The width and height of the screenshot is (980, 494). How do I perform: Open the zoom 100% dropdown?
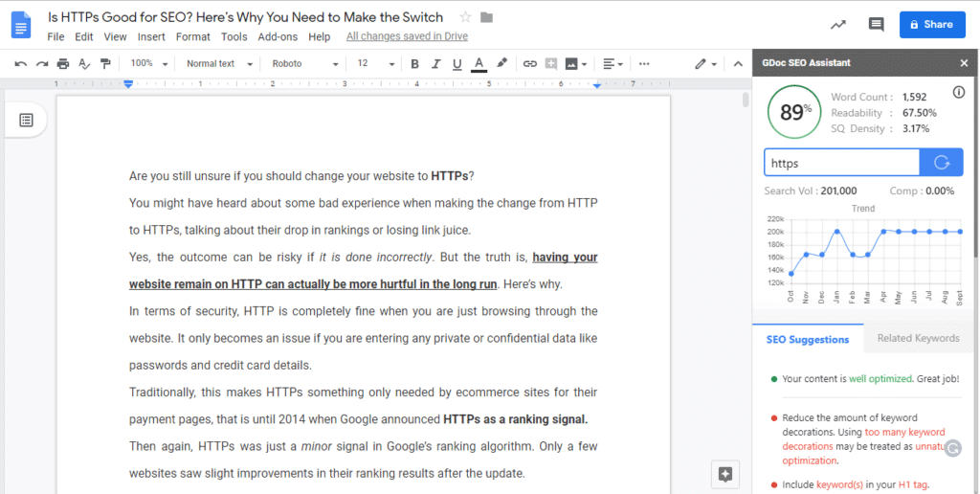(149, 64)
